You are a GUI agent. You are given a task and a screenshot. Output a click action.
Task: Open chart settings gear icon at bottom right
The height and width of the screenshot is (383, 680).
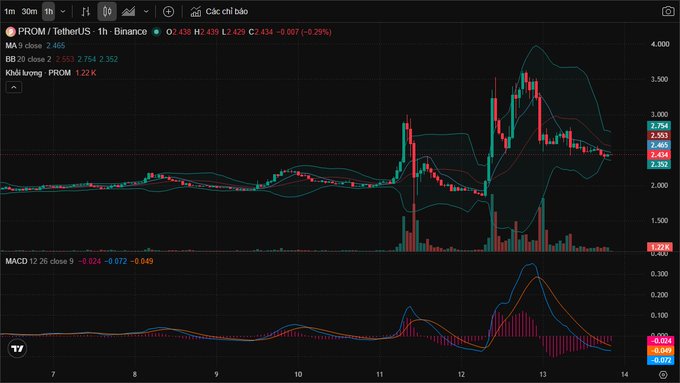(x=663, y=374)
